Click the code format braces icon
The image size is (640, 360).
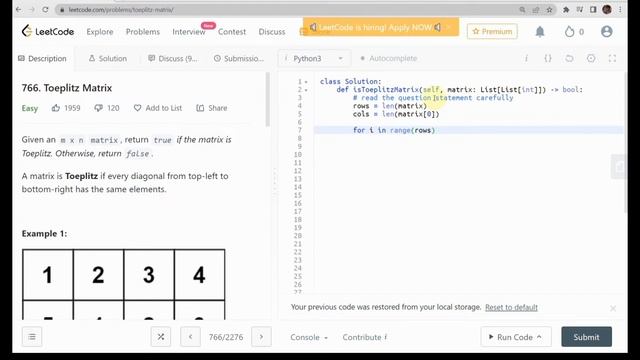tap(548, 58)
